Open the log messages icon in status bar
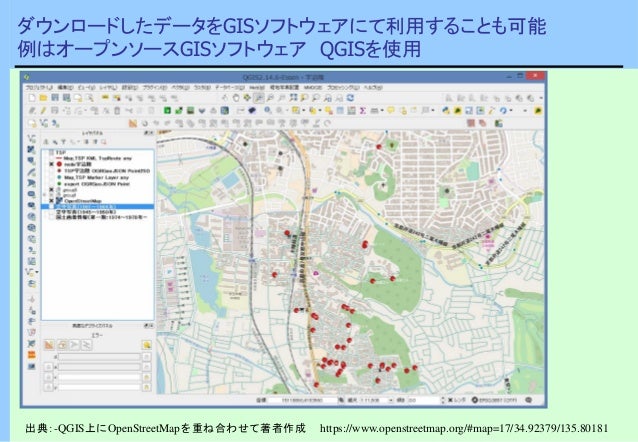Viewport: 638px width, 442px height. coord(528,400)
